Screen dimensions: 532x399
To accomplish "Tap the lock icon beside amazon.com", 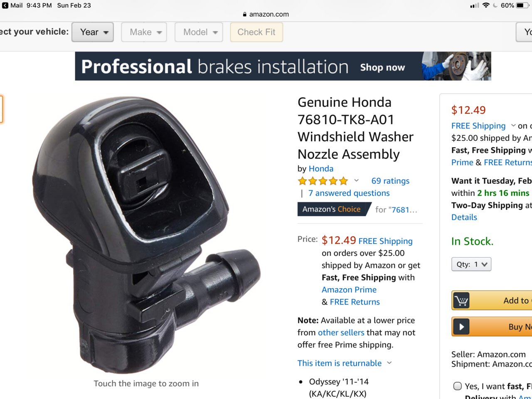I will pyautogui.click(x=245, y=14).
